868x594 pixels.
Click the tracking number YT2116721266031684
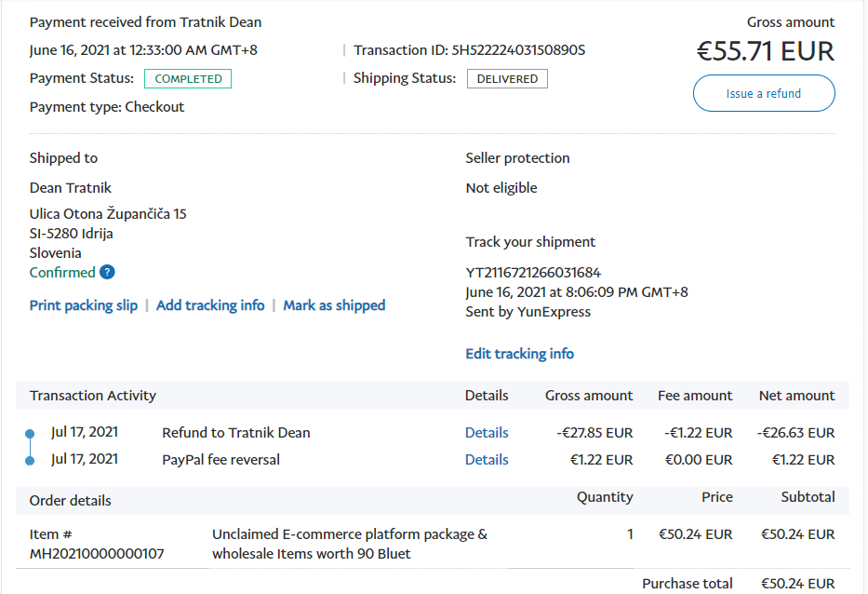click(533, 273)
